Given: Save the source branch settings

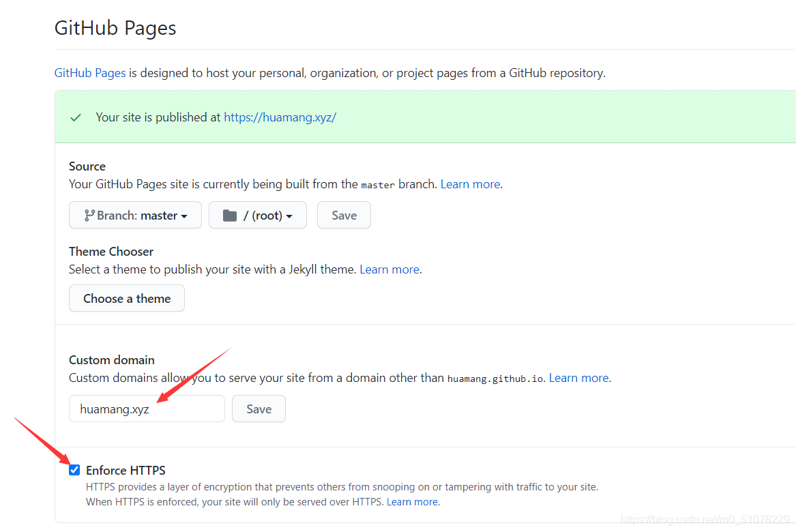Looking at the screenshot, I should click(x=344, y=216).
